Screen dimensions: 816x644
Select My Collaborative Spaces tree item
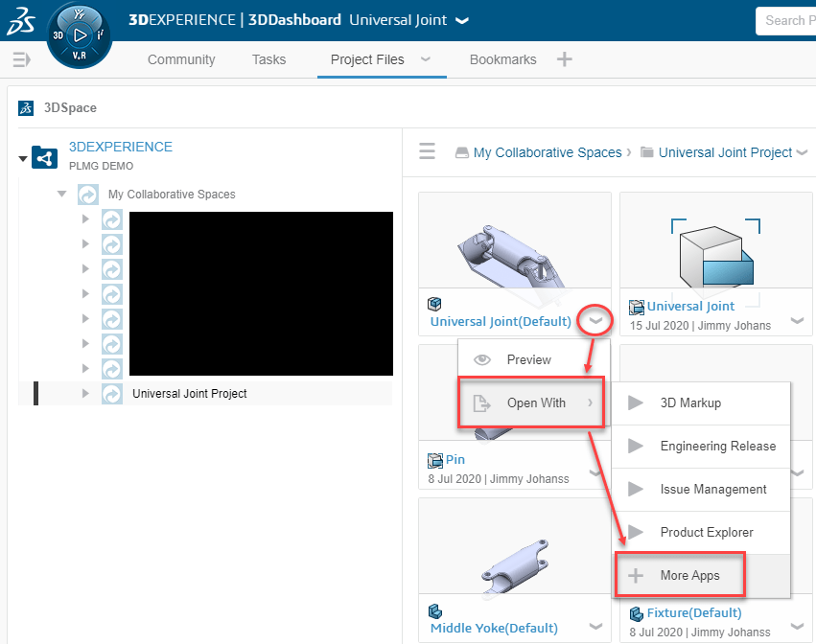tap(172, 194)
